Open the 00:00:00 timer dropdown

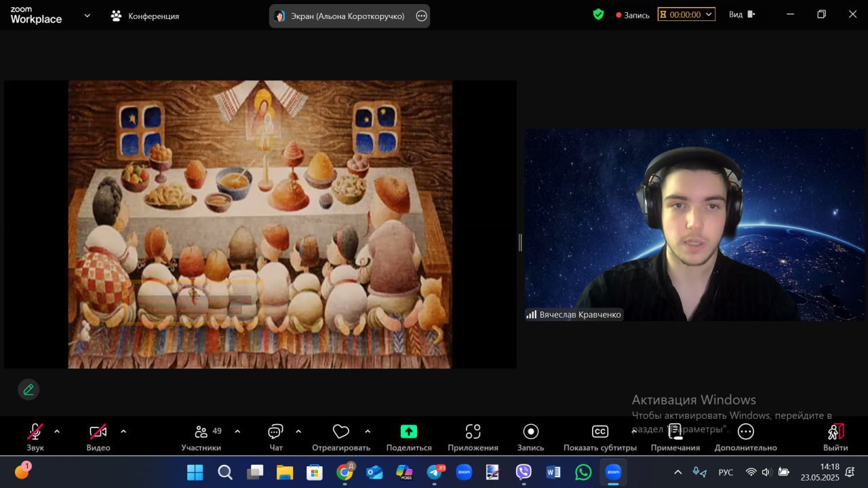coord(686,14)
